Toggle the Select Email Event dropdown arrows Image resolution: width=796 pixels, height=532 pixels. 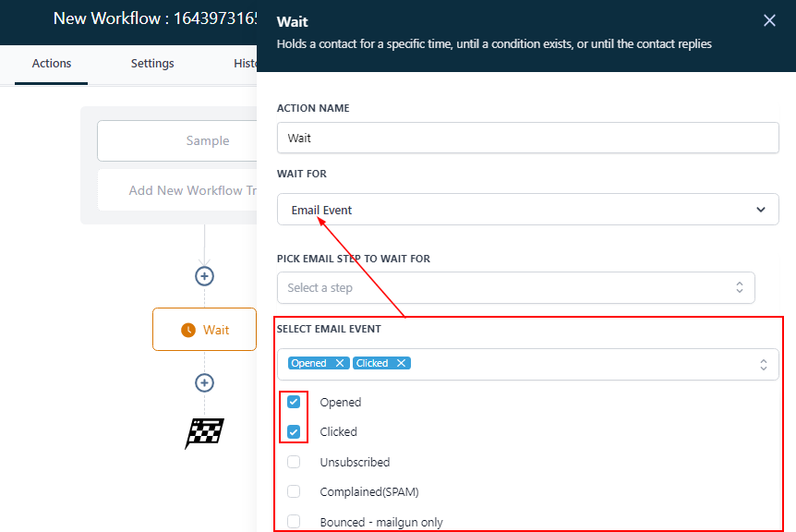tap(763, 364)
